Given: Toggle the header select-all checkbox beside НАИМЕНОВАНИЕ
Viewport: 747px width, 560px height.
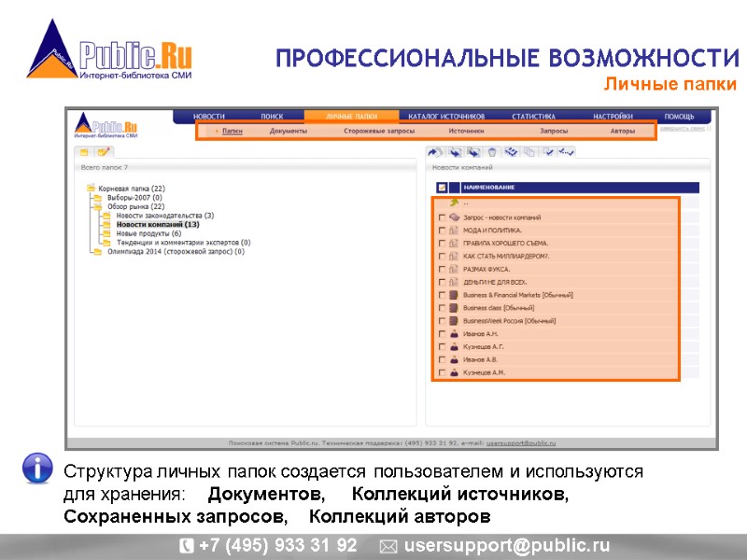Looking at the screenshot, I should click(442, 188).
